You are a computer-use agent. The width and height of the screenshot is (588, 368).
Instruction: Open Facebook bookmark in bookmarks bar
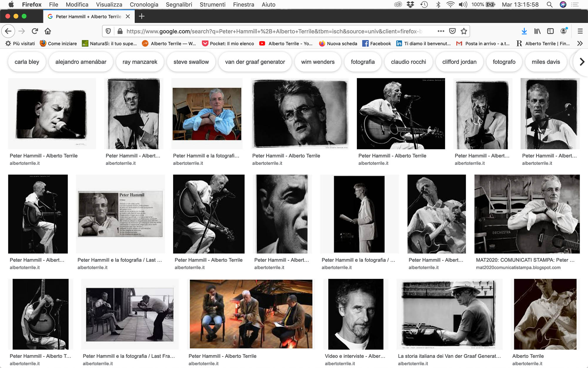point(377,44)
